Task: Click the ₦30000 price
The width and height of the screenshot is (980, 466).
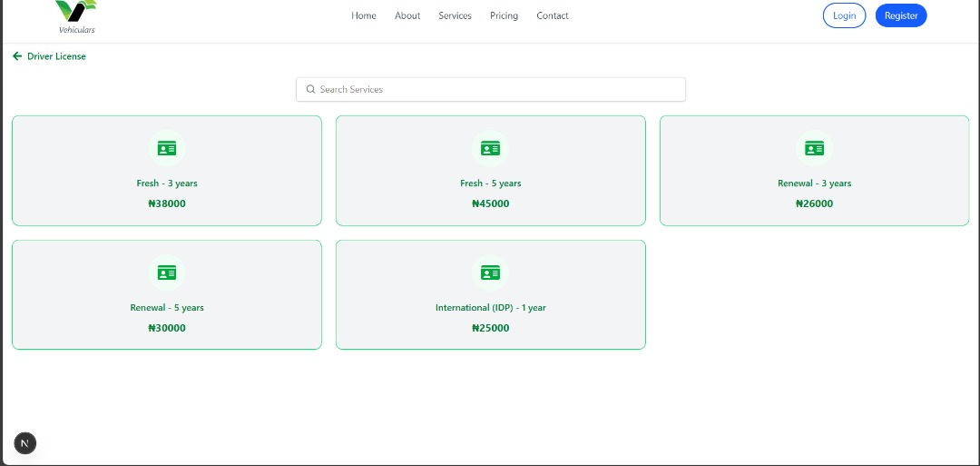Action: (167, 328)
